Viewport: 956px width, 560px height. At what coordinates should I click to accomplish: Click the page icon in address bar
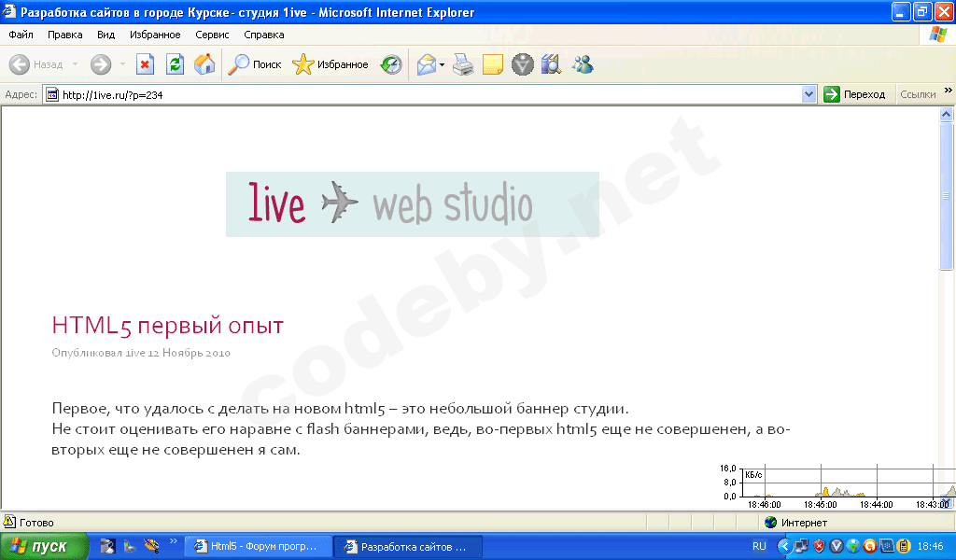click(52, 94)
